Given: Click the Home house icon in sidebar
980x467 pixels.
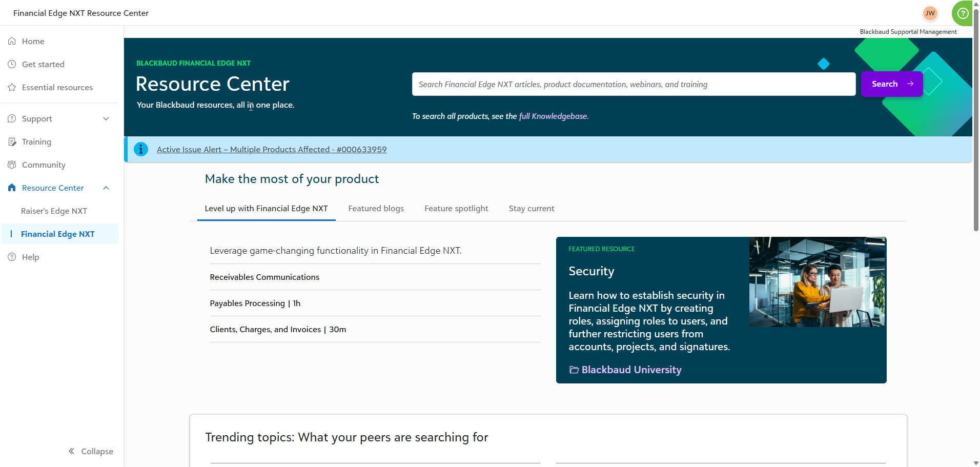Looking at the screenshot, I should click(x=12, y=41).
